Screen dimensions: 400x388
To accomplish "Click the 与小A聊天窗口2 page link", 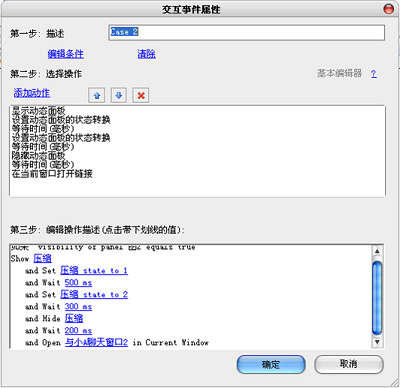I will [96, 342].
